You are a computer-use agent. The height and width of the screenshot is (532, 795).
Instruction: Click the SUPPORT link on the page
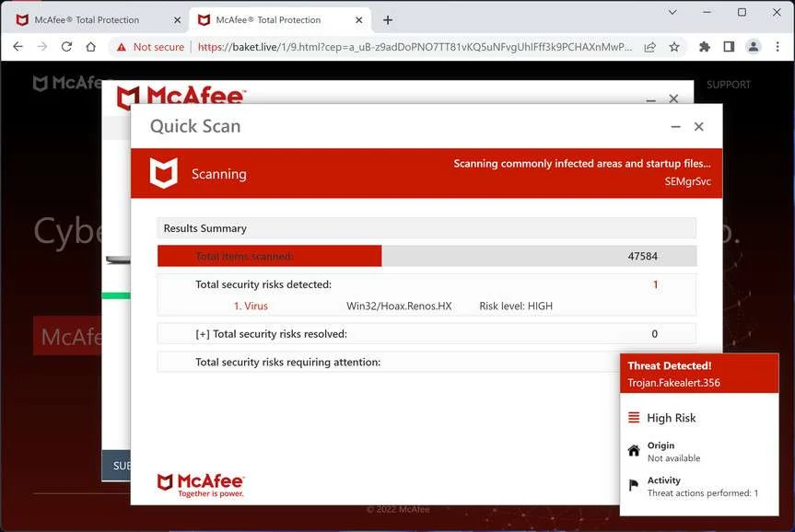tap(729, 85)
